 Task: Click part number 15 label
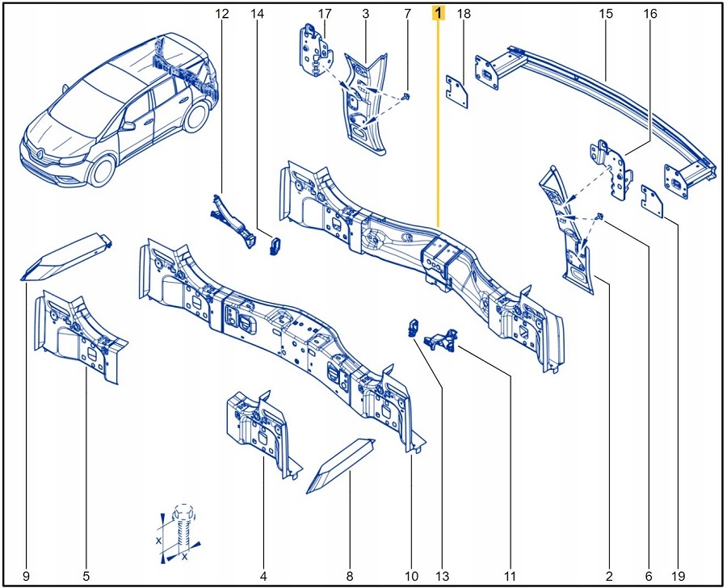606,14
